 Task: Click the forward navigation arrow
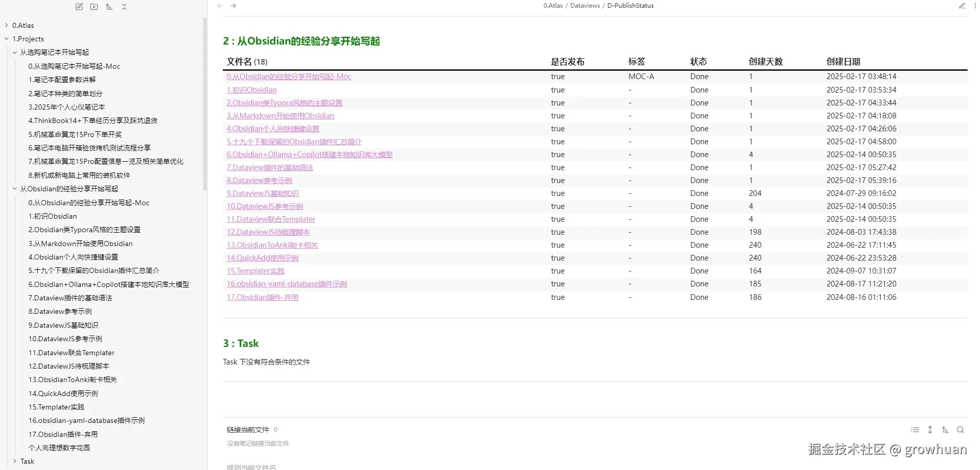234,6
